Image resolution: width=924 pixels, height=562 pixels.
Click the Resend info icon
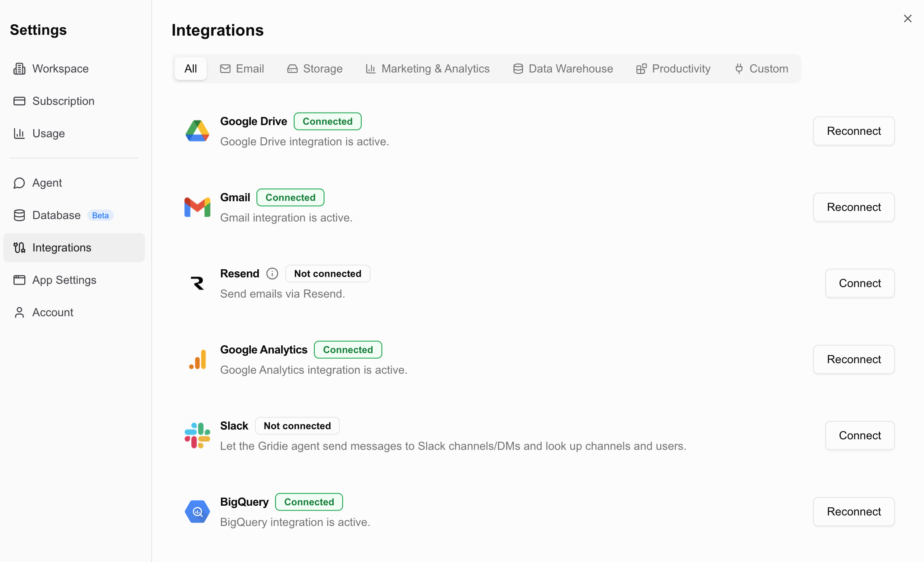click(272, 274)
